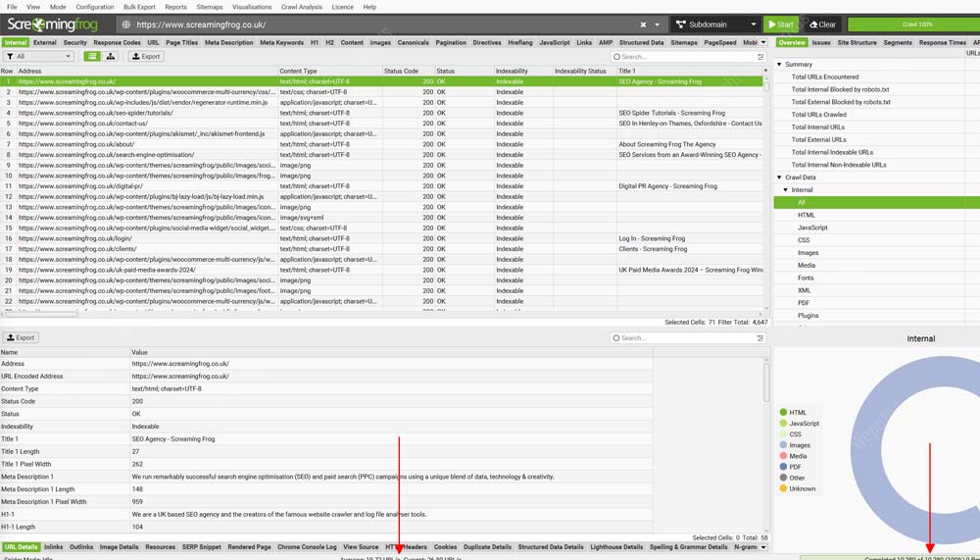The image size is (980, 560).
Task: Switch to the Structured Data tab
Action: 641,42
